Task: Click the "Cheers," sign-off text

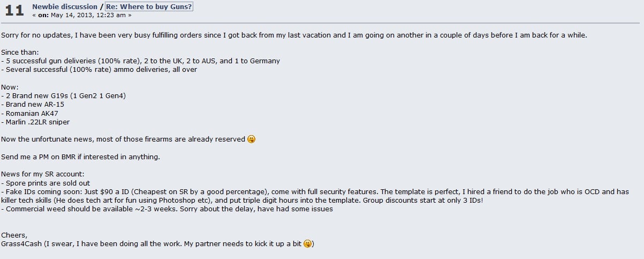Action: (14, 235)
